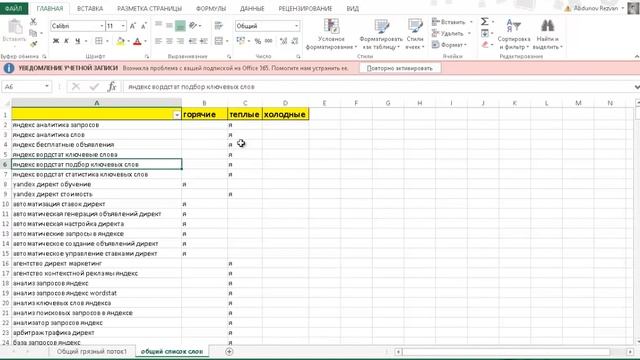Switch to the ВИД tab
The width and height of the screenshot is (640, 360).
[352, 8]
